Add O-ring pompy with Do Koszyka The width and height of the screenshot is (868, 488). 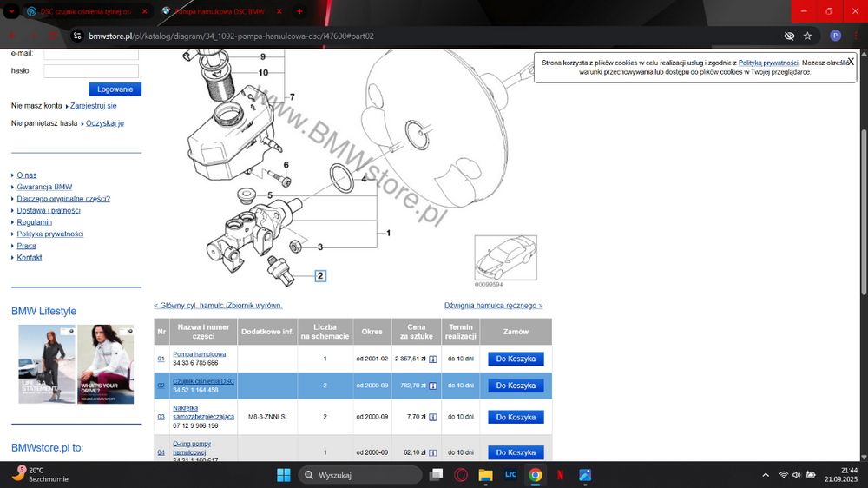click(x=516, y=452)
